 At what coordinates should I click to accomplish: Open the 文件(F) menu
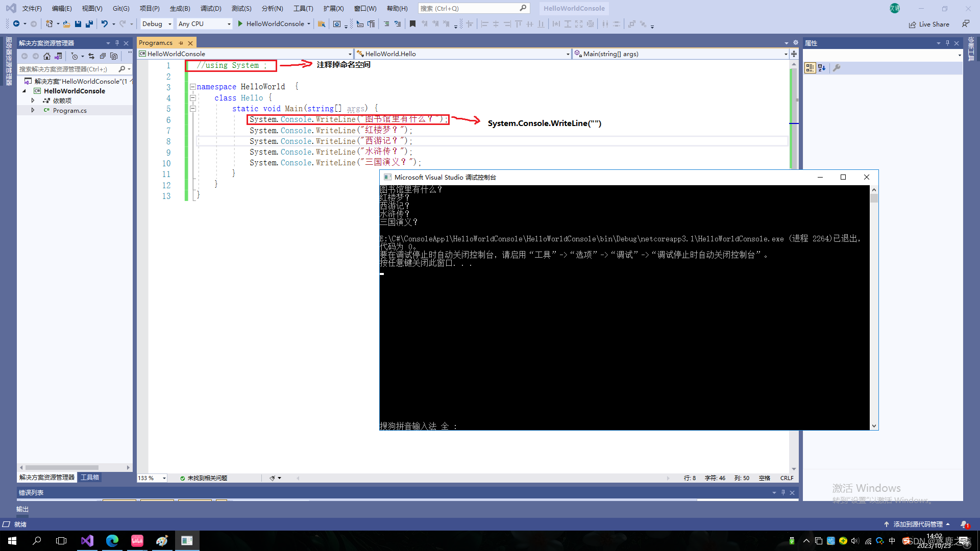coord(32,8)
